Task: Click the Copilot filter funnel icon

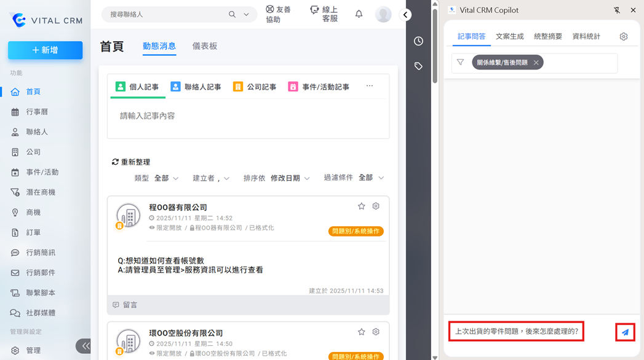Action: click(460, 63)
